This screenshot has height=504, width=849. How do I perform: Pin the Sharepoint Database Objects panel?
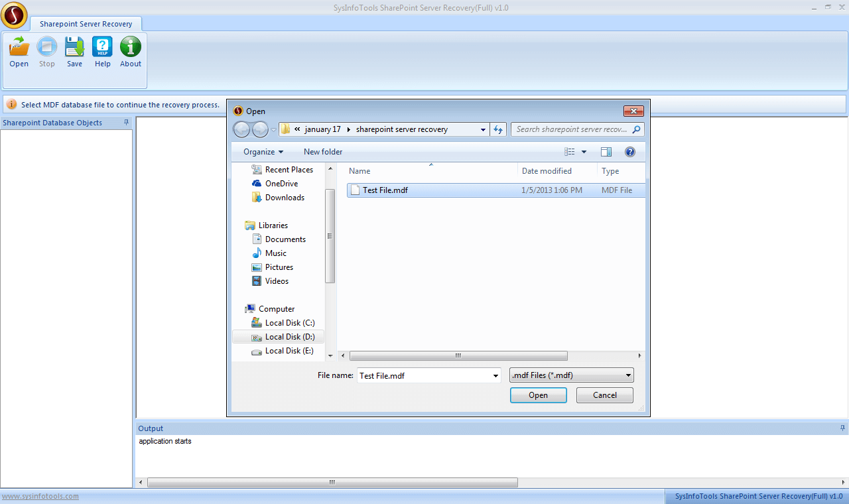pyautogui.click(x=126, y=123)
